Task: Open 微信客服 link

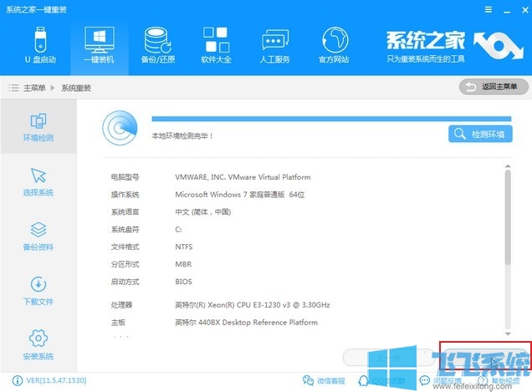Action: click(324, 381)
